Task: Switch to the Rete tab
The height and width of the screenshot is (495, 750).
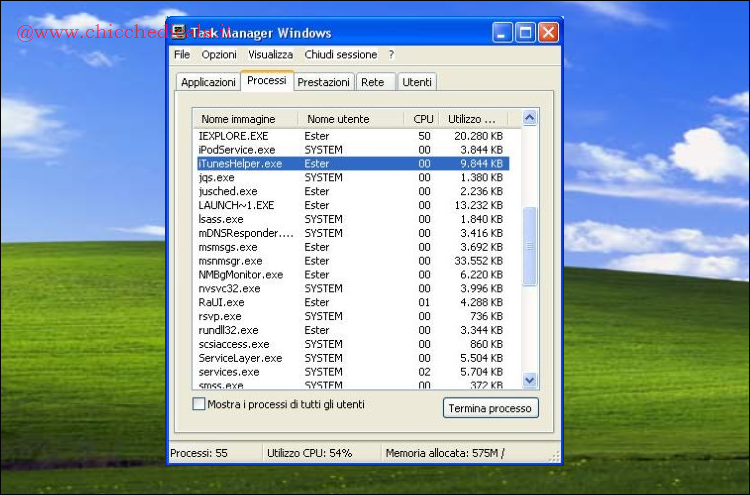Action: 372,82
